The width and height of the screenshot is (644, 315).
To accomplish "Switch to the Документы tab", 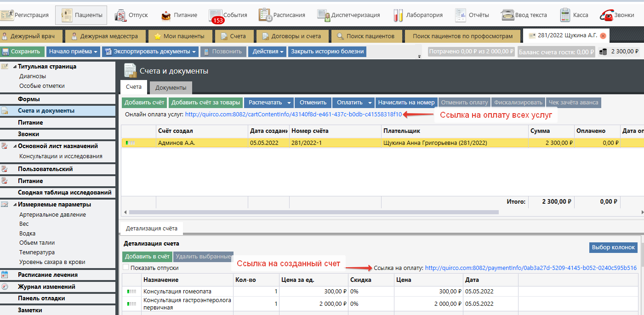I will (171, 87).
